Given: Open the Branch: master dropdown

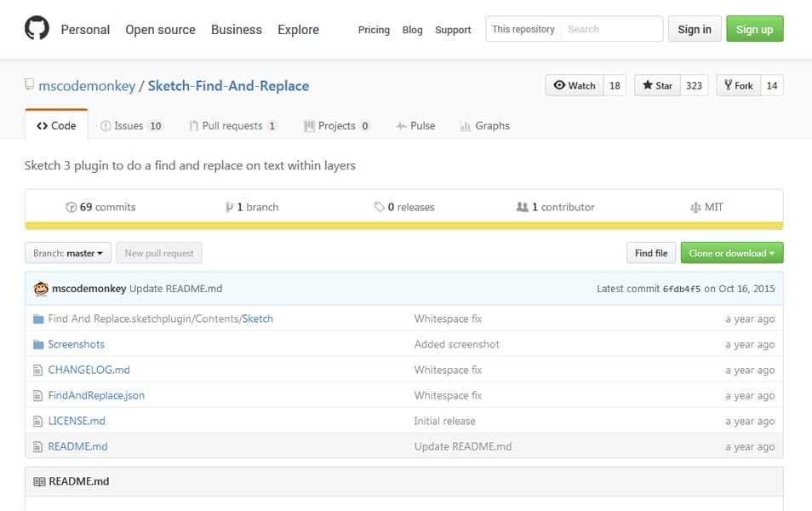Looking at the screenshot, I should [x=68, y=253].
